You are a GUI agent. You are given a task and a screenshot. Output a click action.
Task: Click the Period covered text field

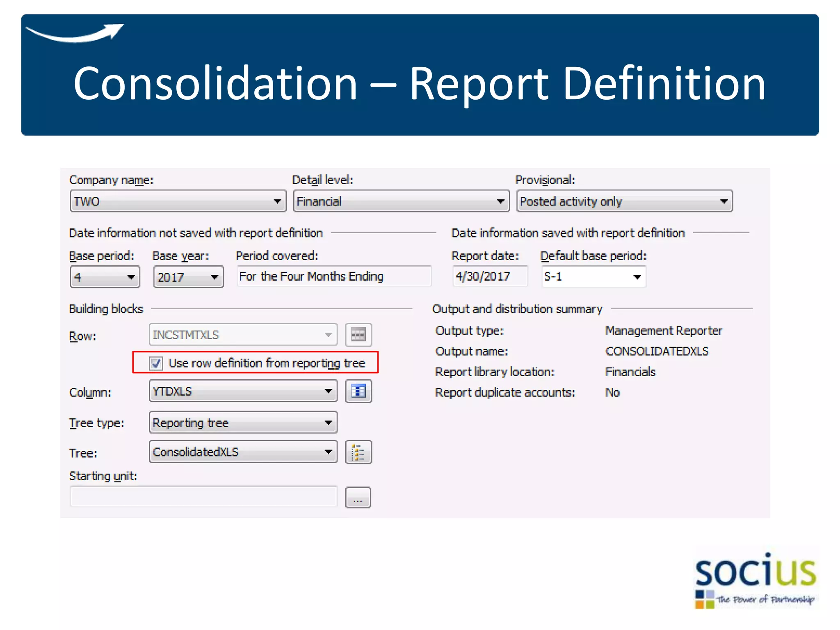(333, 277)
